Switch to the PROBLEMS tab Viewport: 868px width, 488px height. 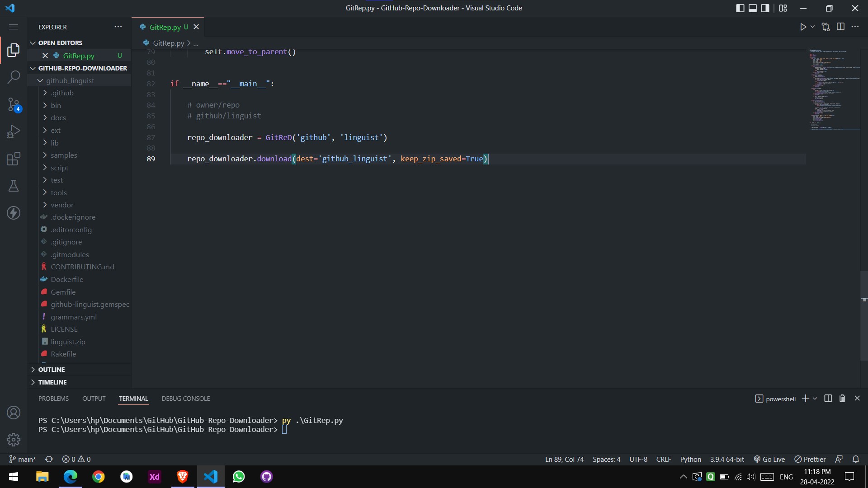53,399
